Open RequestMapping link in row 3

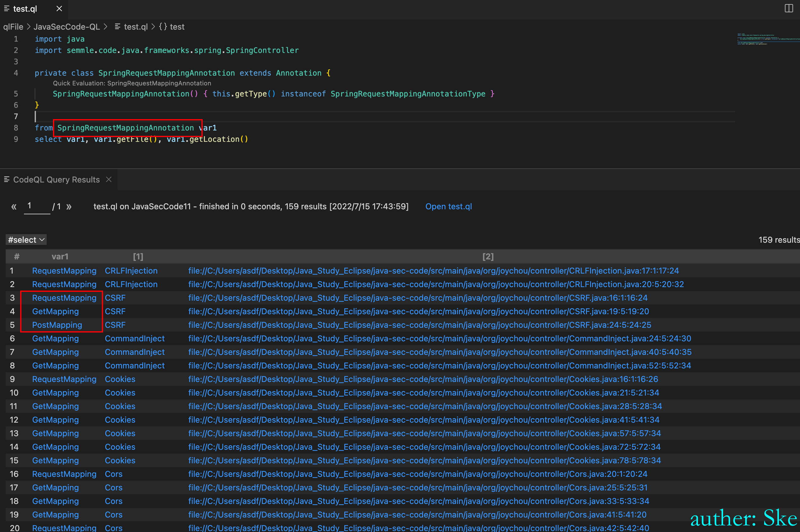pyautogui.click(x=64, y=298)
